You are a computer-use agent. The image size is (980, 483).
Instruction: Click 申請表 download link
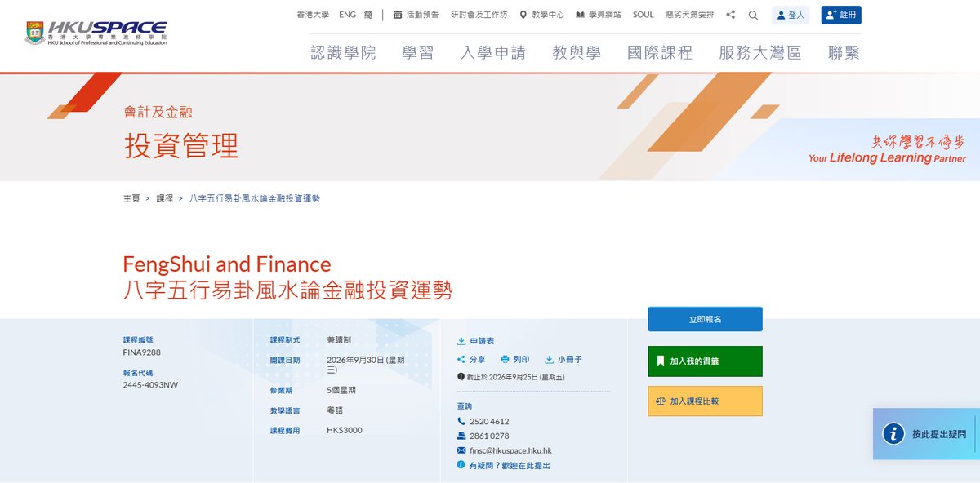click(x=482, y=340)
